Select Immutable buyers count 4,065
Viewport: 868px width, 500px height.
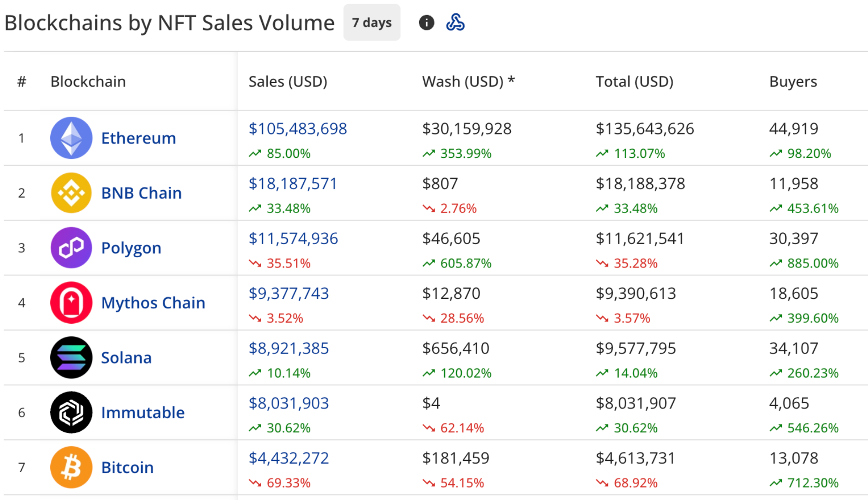click(789, 404)
